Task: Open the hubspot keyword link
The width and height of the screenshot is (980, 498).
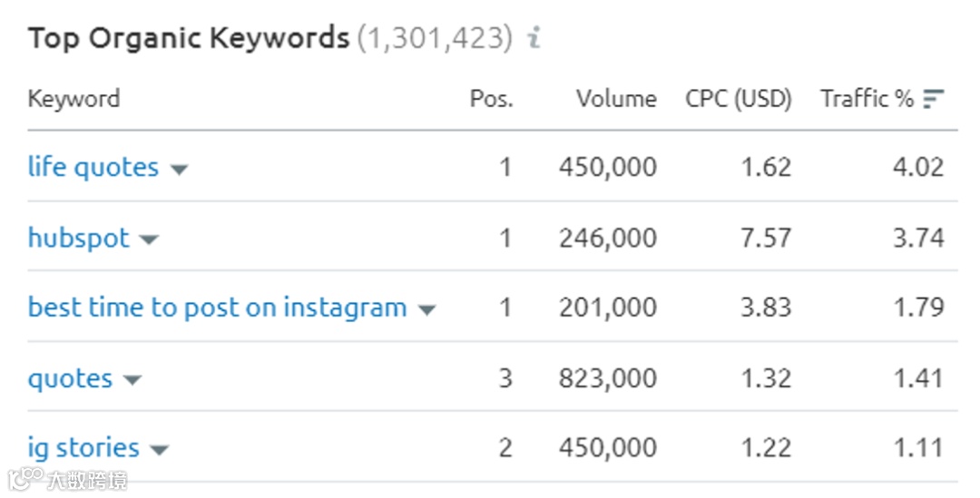Action: tap(79, 238)
